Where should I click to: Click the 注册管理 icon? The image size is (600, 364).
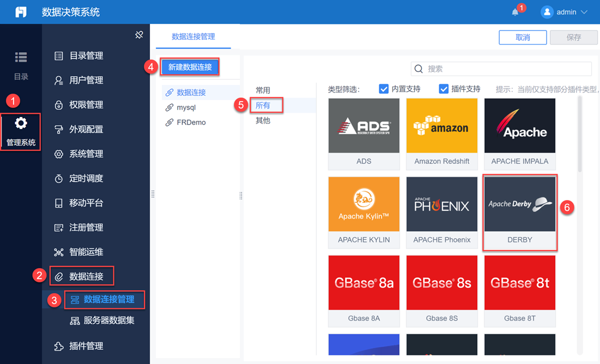tap(58, 228)
